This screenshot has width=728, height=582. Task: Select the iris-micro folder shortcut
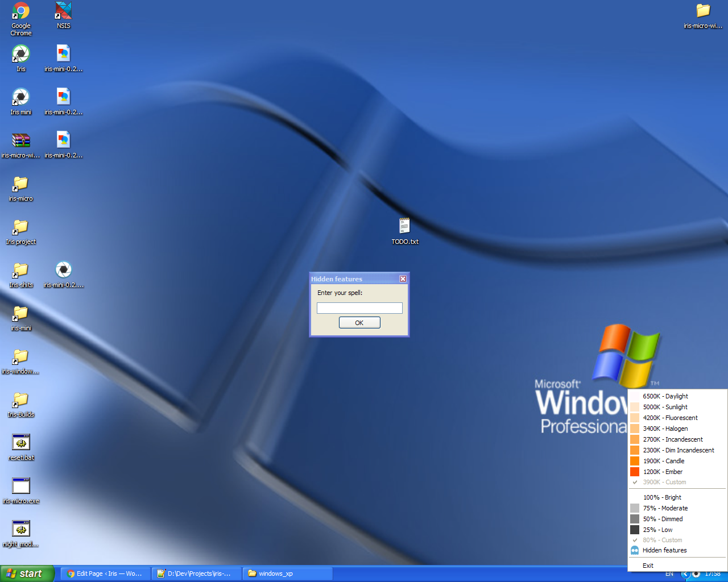point(21,188)
